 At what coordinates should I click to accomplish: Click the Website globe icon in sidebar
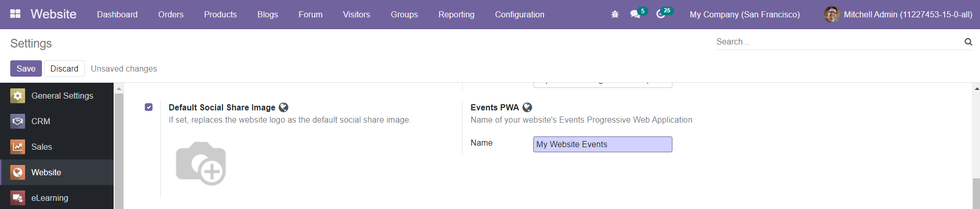17,172
